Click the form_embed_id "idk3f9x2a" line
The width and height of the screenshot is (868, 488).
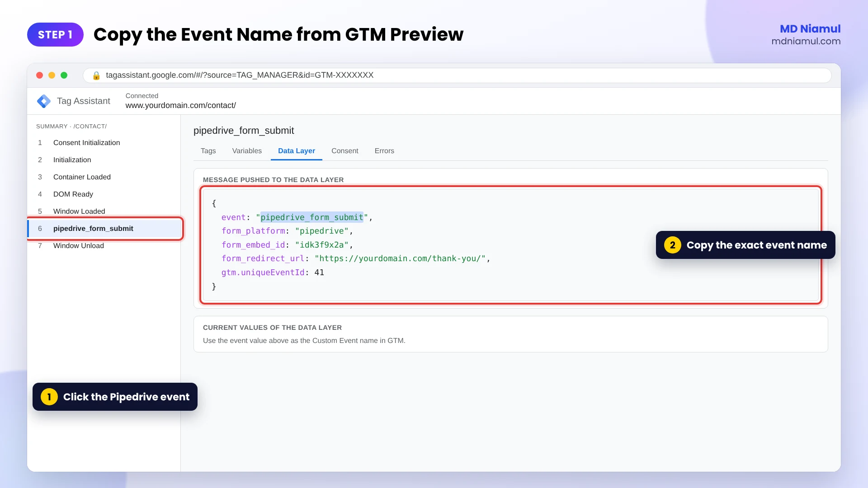coord(287,245)
